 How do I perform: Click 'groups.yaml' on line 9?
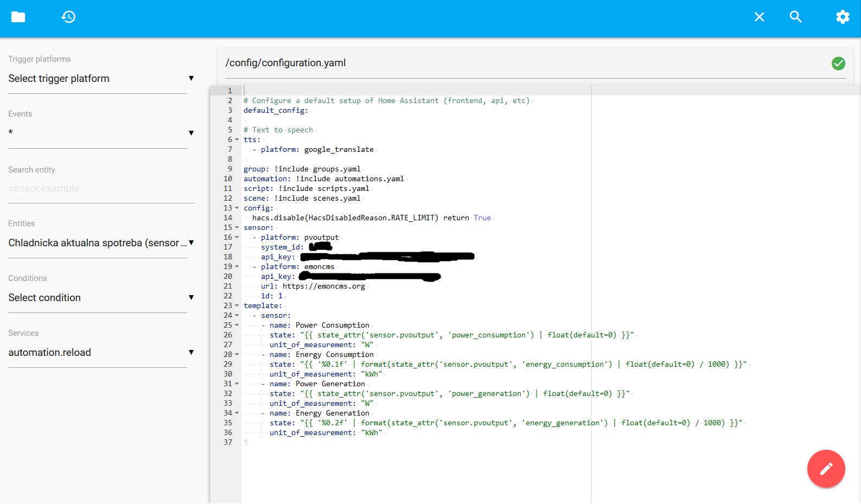pos(337,169)
